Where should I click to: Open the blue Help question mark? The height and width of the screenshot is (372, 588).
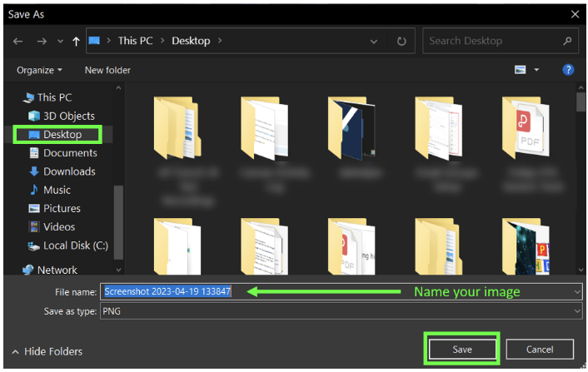568,70
